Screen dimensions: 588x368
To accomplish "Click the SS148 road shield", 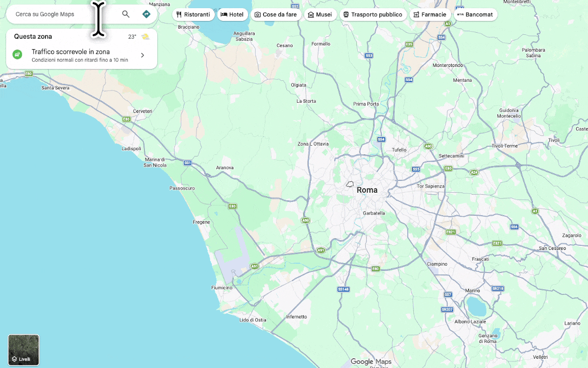I will 344,289.
